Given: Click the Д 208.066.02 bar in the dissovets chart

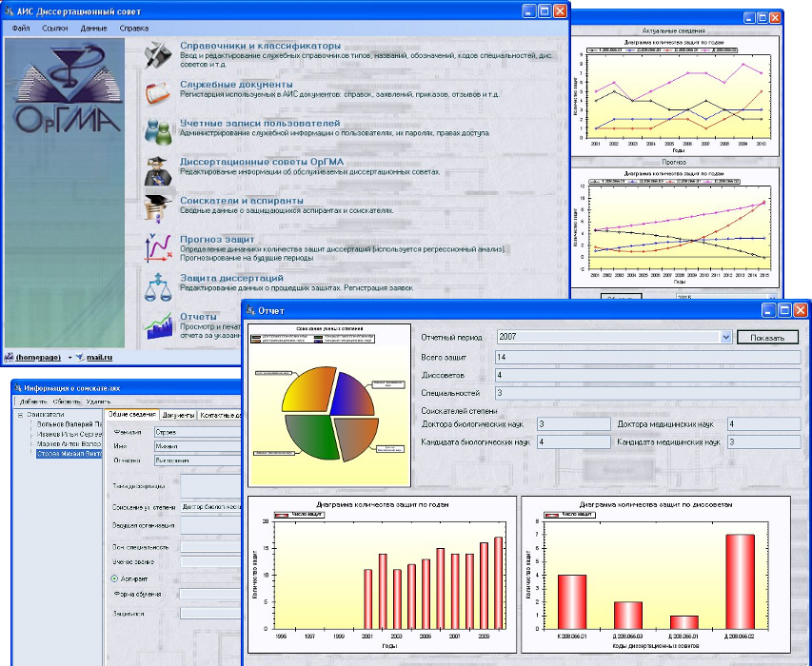Looking at the screenshot, I should [x=740, y=581].
